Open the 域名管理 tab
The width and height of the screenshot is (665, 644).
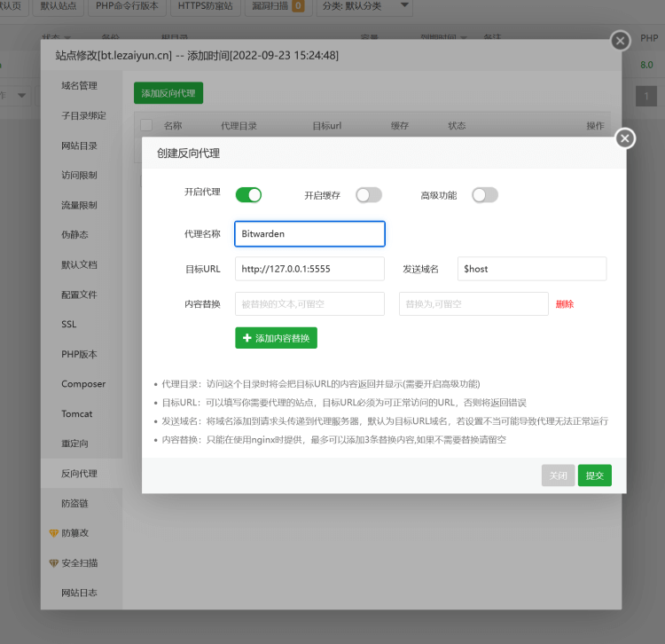pos(79,86)
